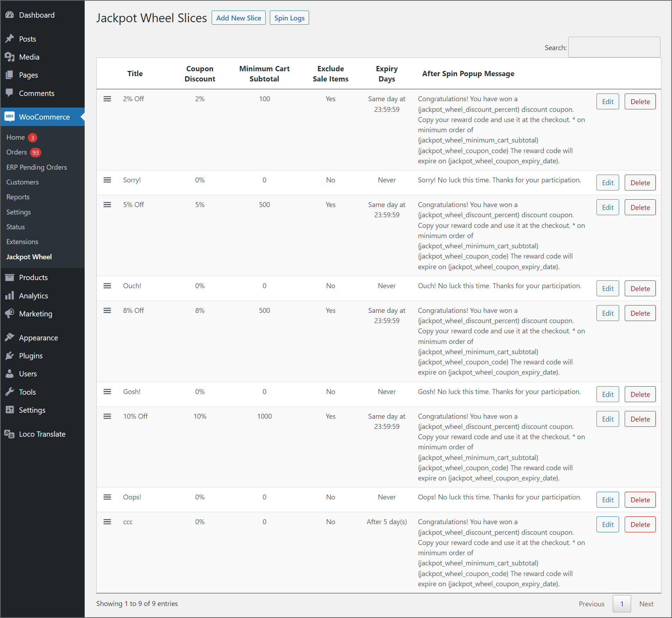Image resolution: width=672 pixels, height=618 pixels.
Task: Go to the Next page of entries
Action: click(x=646, y=604)
